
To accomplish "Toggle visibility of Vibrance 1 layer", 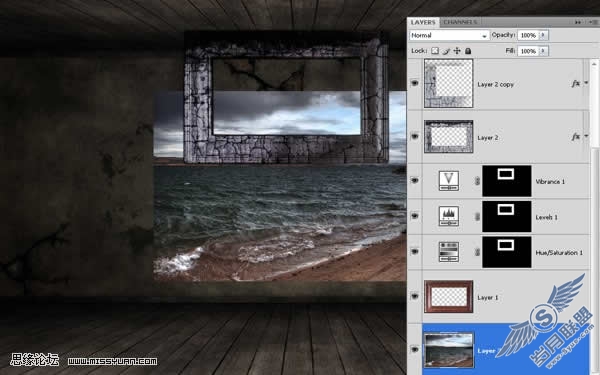I will point(415,180).
